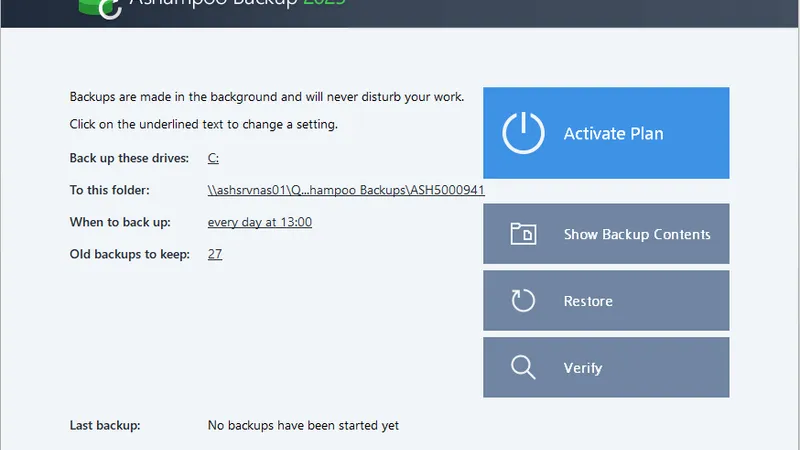Select 'No backups have been started yet' text
Screen dimensions: 800x450
[303, 426]
